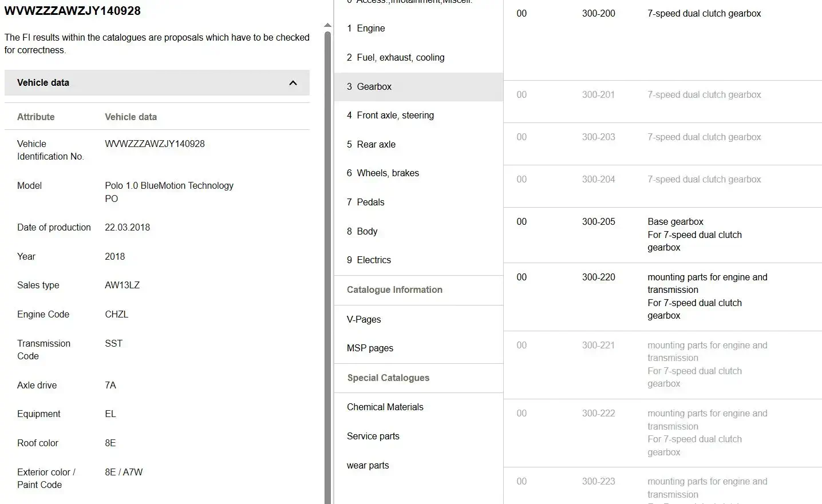Open subgroup 300-205 Base gearbox
The height and width of the screenshot is (504, 822).
[663, 235]
